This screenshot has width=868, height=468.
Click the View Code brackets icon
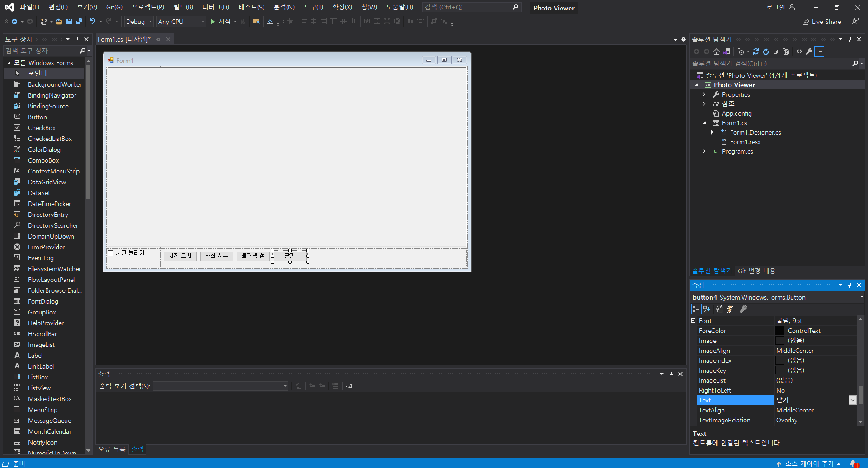pyautogui.click(x=799, y=51)
